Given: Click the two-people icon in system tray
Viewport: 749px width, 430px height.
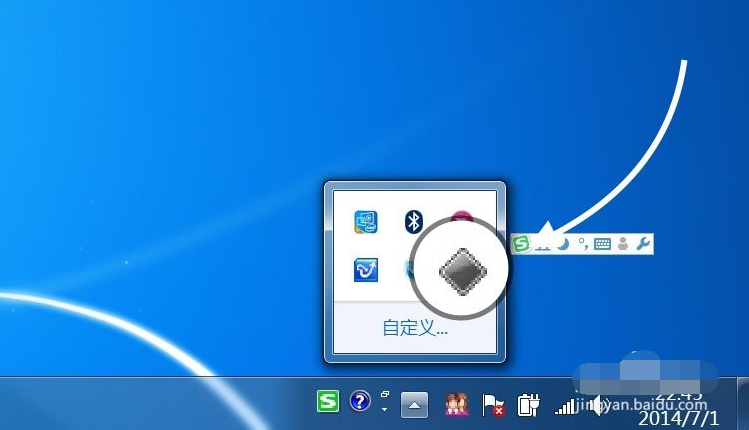Looking at the screenshot, I should tap(457, 404).
